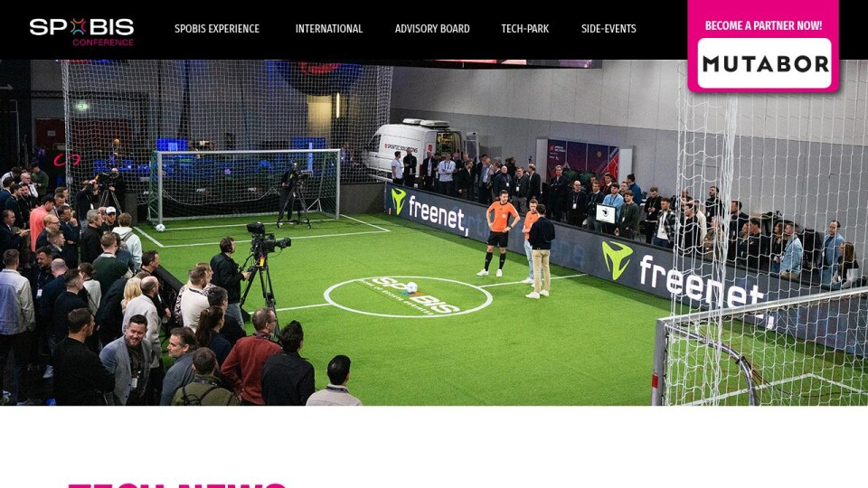
Task: Click the white goal frame at the pitch end
Action: click(x=244, y=186)
